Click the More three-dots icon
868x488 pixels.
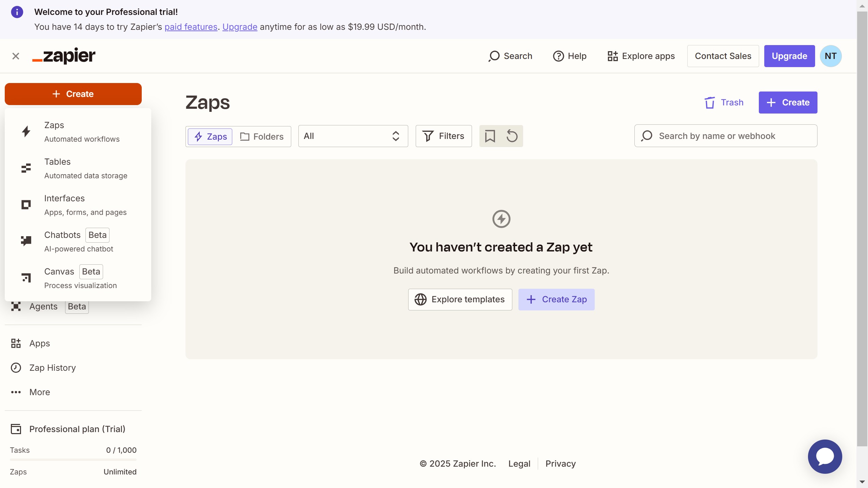coord(16,392)
